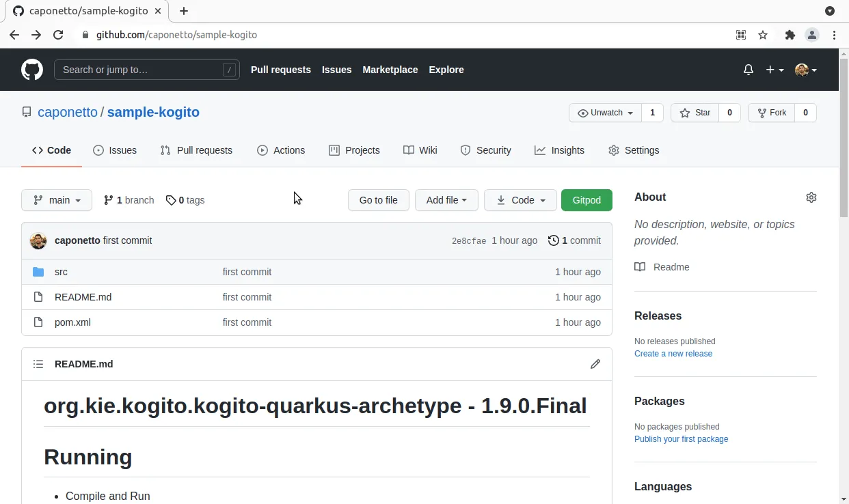The width and height of the screenshot is (849, 504).
Task: Open the main branch dropdown
Action: tap(57, 200)
